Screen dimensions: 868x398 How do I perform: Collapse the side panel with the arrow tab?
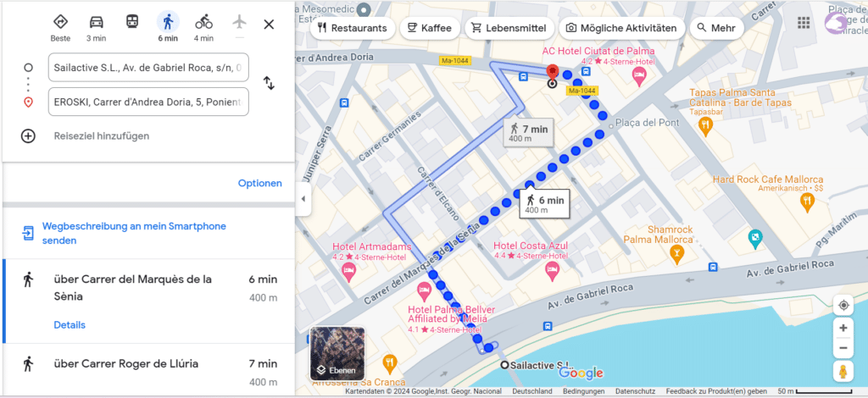(x=303, y=199)
